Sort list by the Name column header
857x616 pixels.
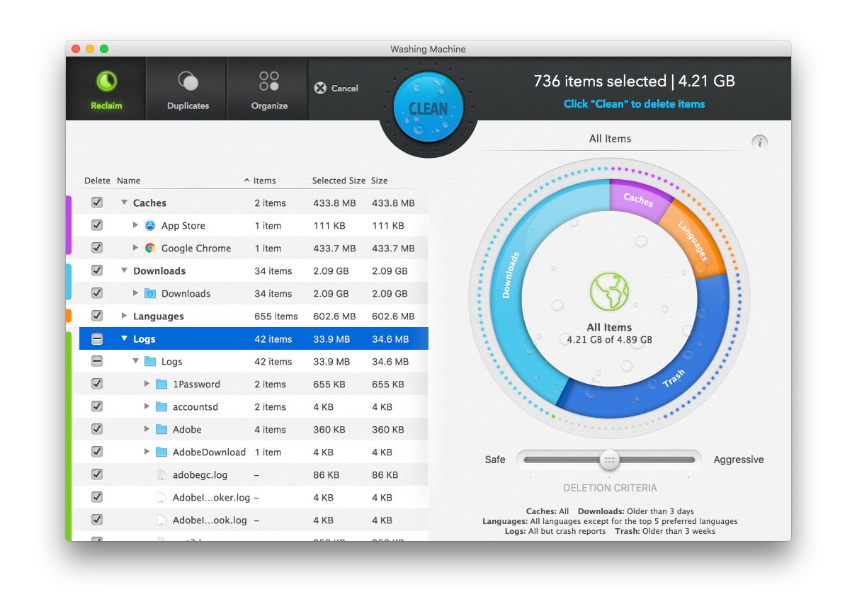click(129, 181)
